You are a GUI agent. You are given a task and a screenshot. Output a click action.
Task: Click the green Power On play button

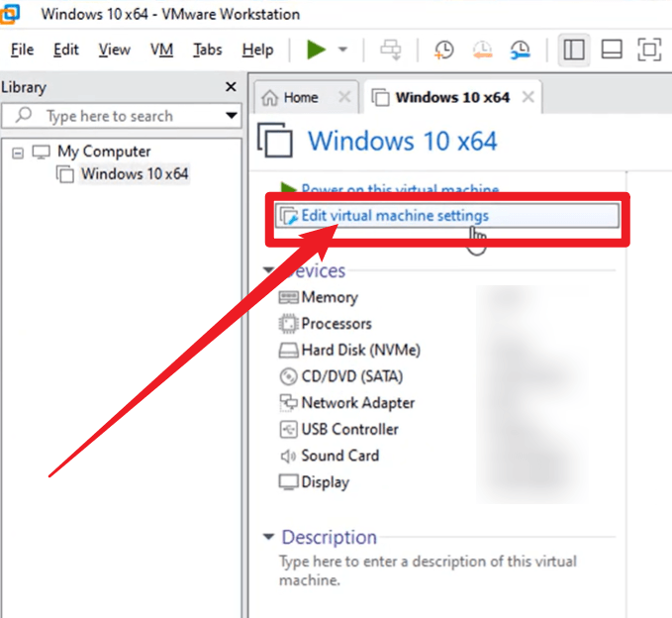point(317,50)
